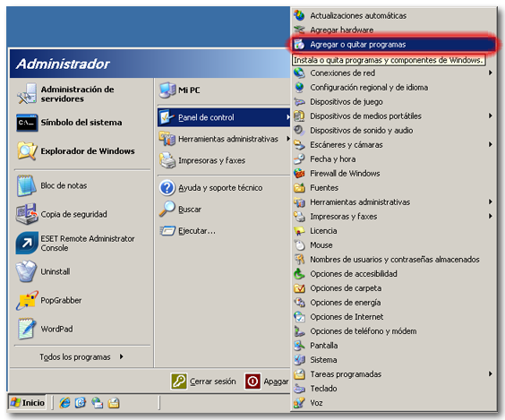Click Firewall de Windows icon
Viewport: 505px width, 420px height.
pyautogui.click(x=299, y=173)
